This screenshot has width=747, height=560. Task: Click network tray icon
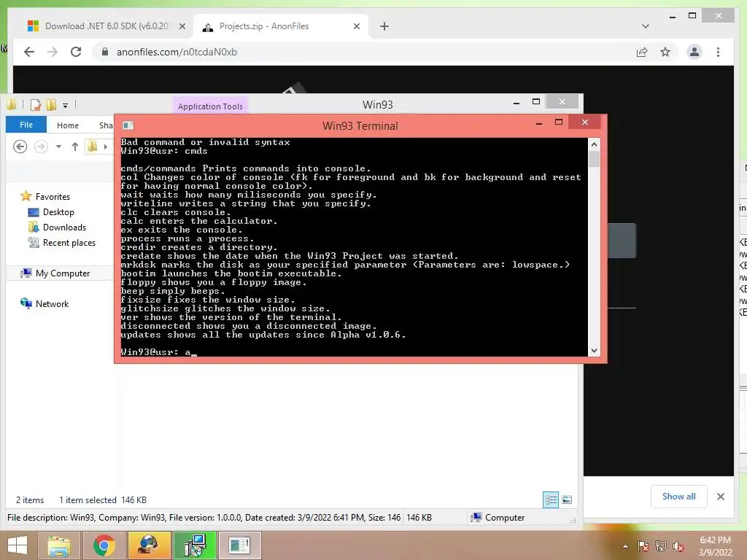pos(660,546)
